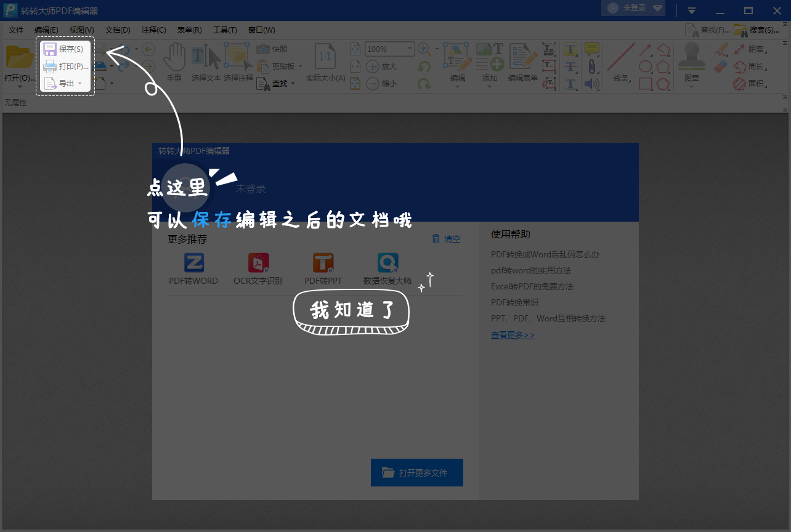Click the 打开(O) folder icon
Screen dimensions: 791x532
[20, 57]
